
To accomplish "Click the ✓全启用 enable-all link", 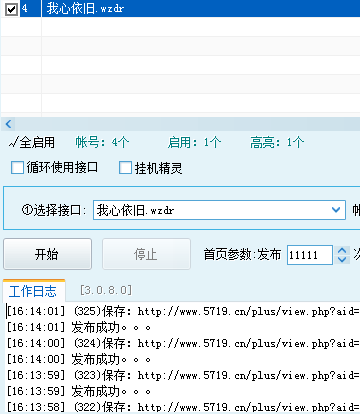I will (x=32, y=143).
